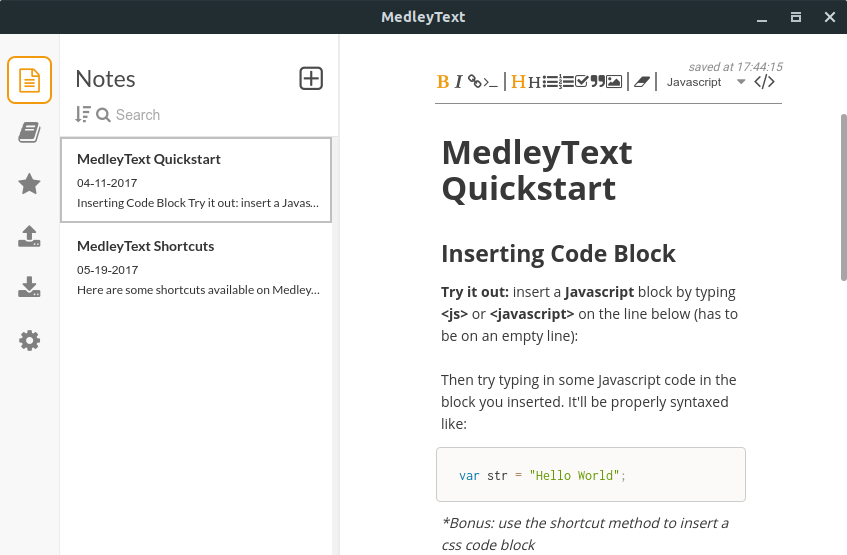Insert a block quote
Screen dimensions: 847x555
[597, 82]
